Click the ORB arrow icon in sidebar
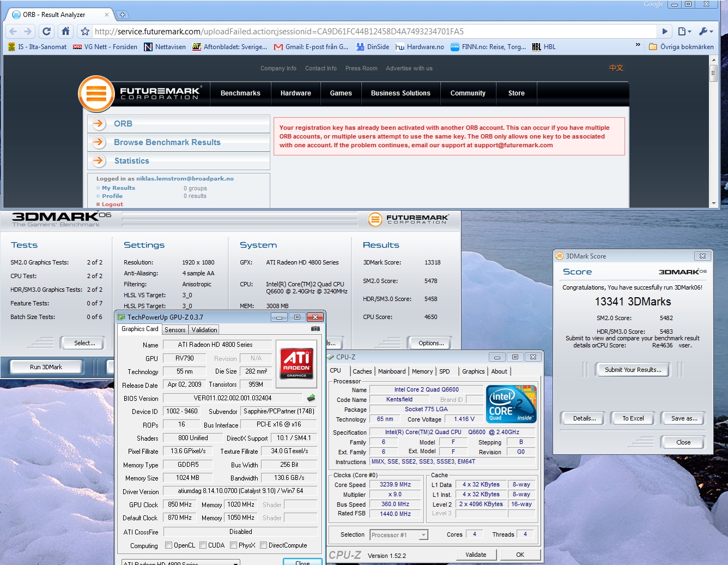728x565 pixels. 99,124
